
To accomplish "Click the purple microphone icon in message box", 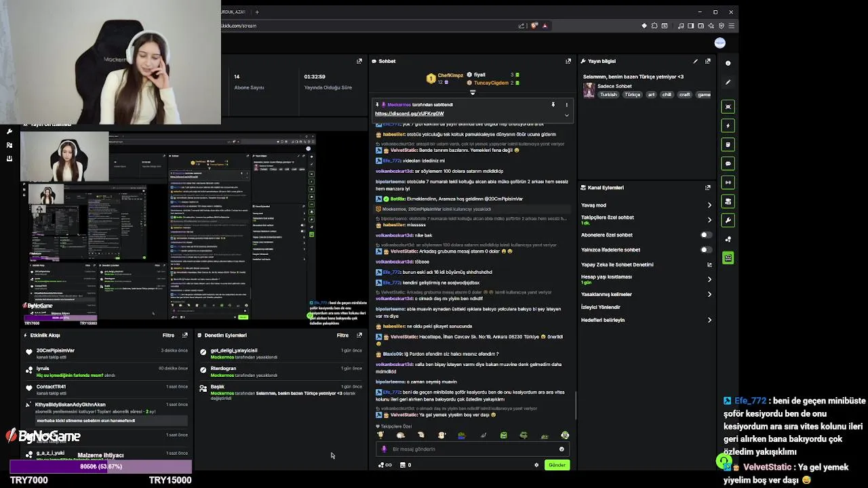I will pos(384,449).
